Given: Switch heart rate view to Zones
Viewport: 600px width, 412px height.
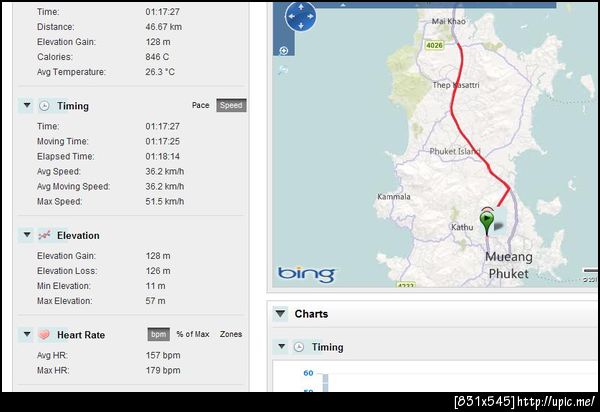Looking at the screenshot, I should point(231,334).
